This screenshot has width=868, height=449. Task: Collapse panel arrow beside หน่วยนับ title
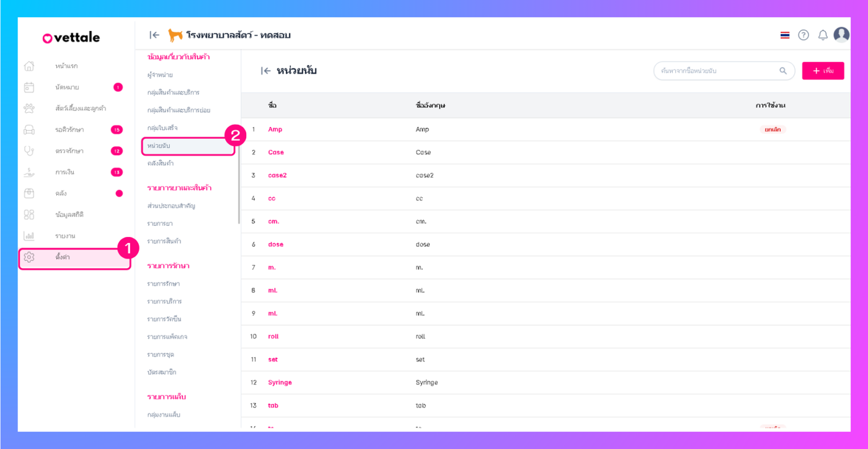[x=266, y=71]
